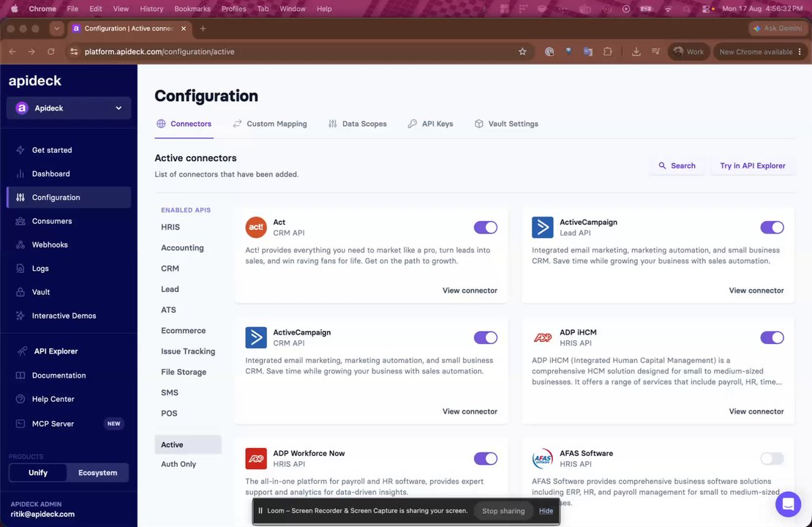Screen dimensions: 812x527
Task: Click the apideck logo
Action: coord(34,81)
